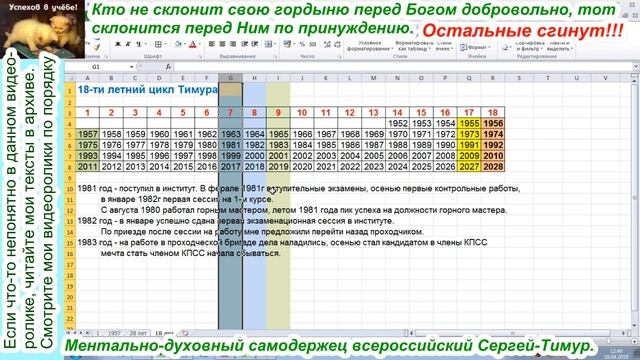Align text right in the cell
Image resolution: width=640 pixels, height=360 pixels.
[233, 44]
